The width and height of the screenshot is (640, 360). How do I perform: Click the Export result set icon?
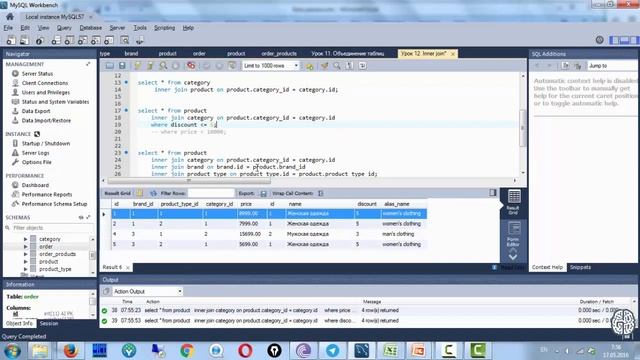click(x=263, y=193)
